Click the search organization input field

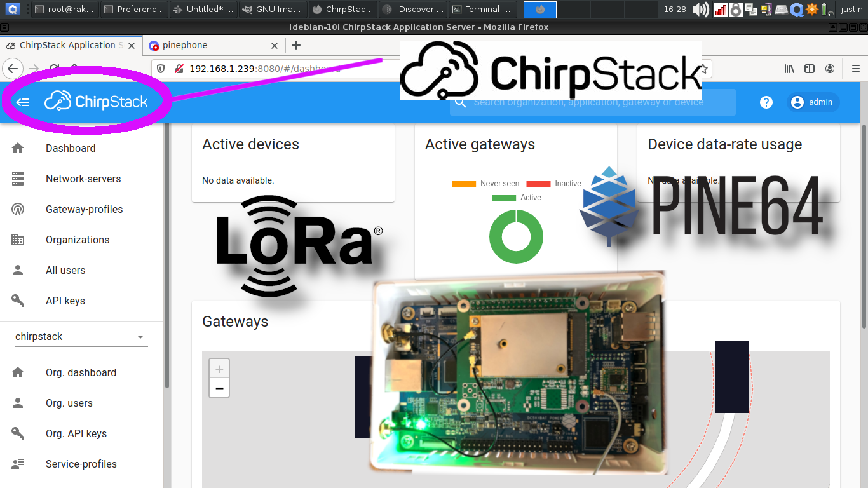(x=593, y=102)
